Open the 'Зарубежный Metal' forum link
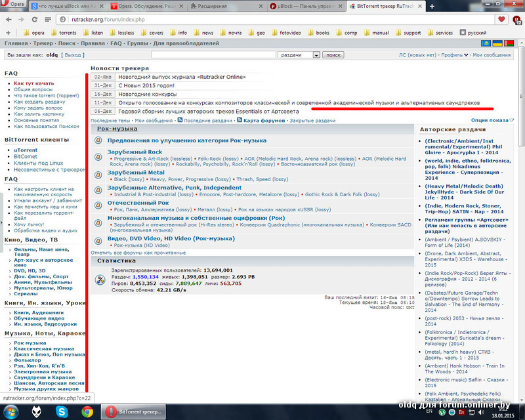Screen dimensions: 525x420 pyautogui.click(x=135, y=172)
